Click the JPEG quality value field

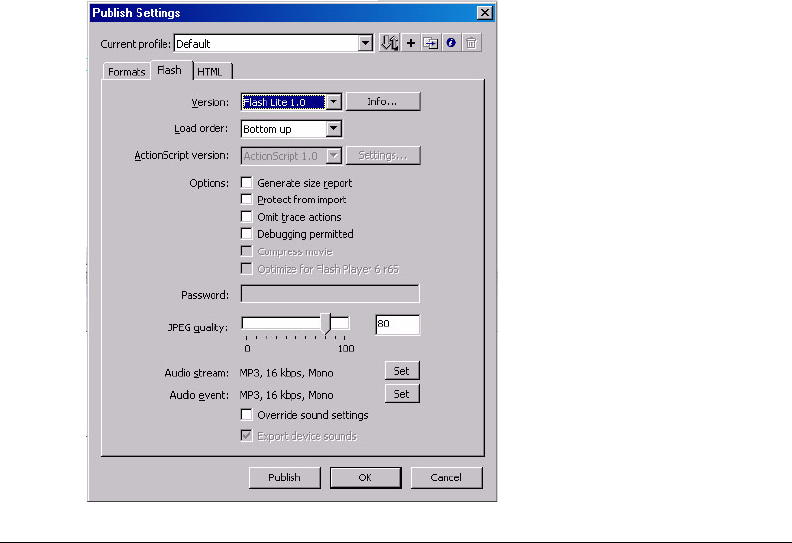coord(398,324)
